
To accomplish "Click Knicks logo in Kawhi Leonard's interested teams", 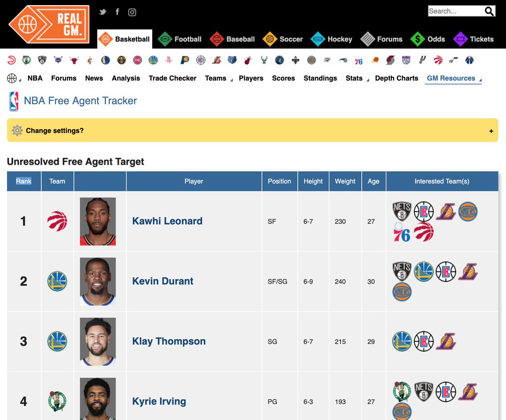I will point(468,211).
